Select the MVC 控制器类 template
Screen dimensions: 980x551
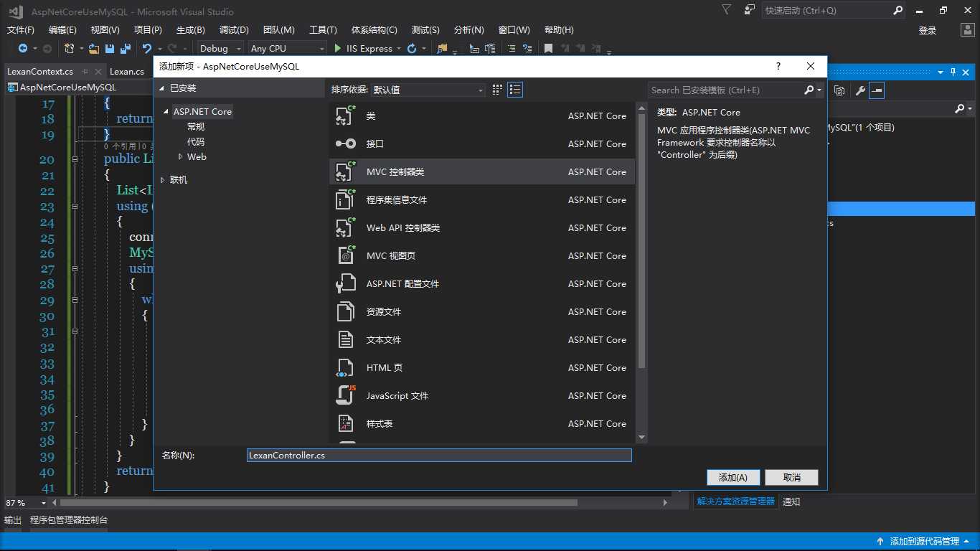tap(482, 172)
